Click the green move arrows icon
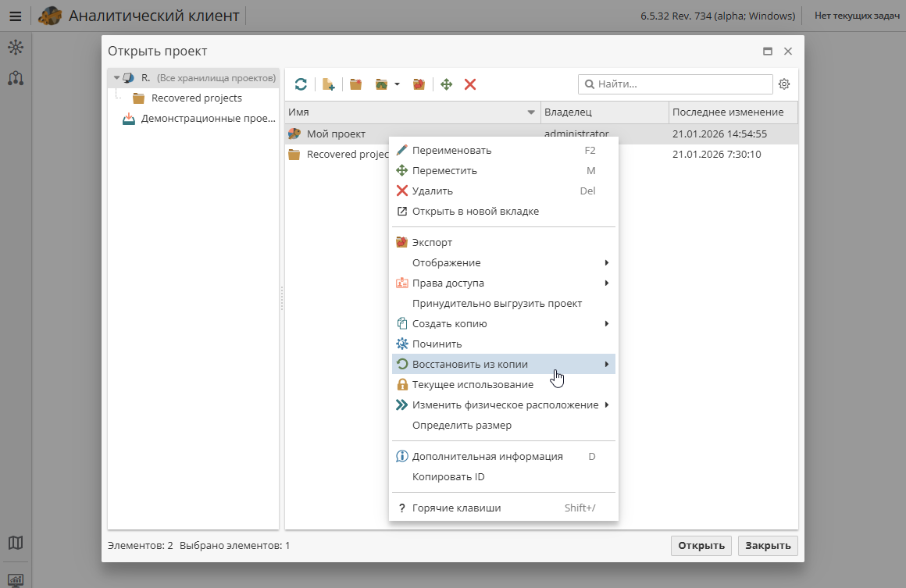The height and width of the screenshot is (588, 906). [x=446, y=84]
